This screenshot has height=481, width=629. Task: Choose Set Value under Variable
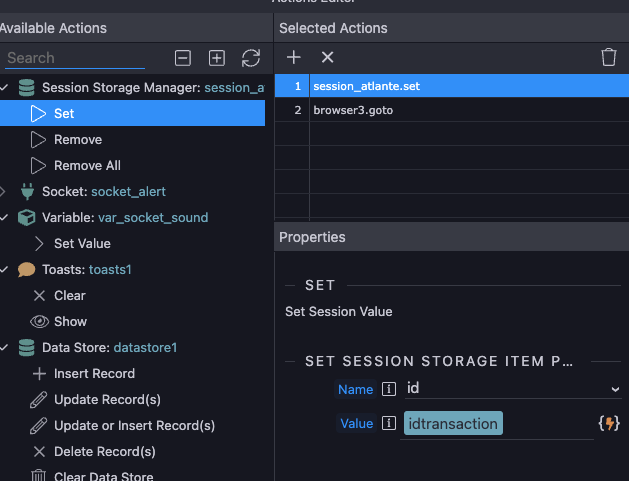[x=82, y=244]
